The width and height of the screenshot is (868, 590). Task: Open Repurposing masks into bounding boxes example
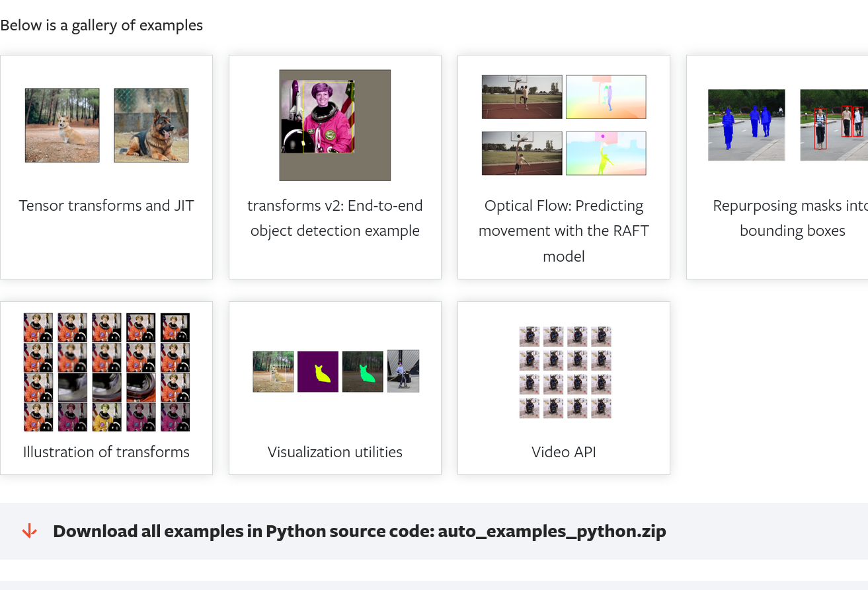coord(791,218)
